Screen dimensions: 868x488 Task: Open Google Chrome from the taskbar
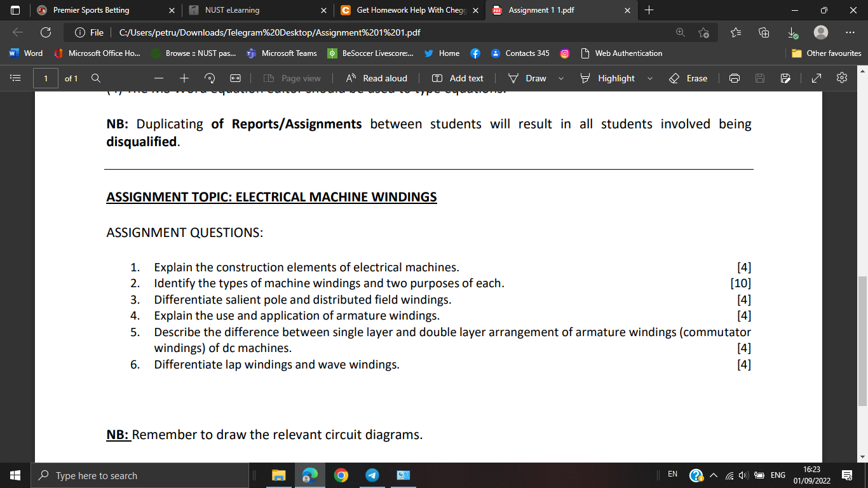[341, 475]
